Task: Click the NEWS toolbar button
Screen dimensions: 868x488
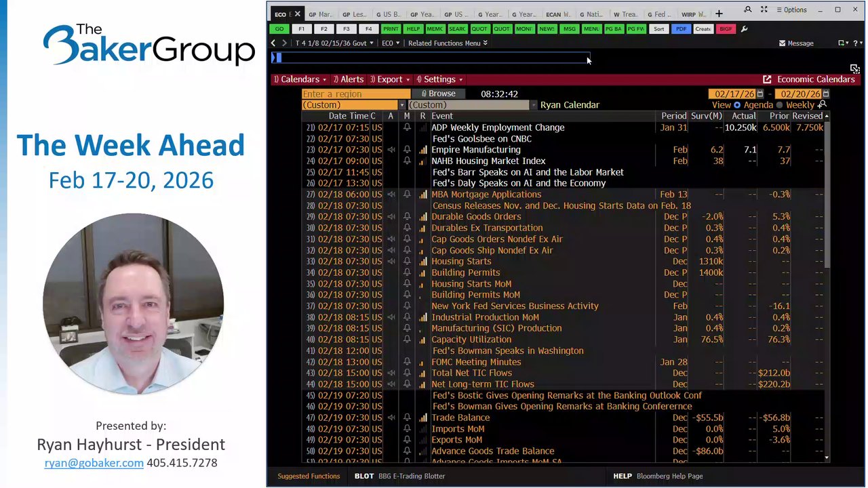Action: pyautogui.click(x=547, y=29)
